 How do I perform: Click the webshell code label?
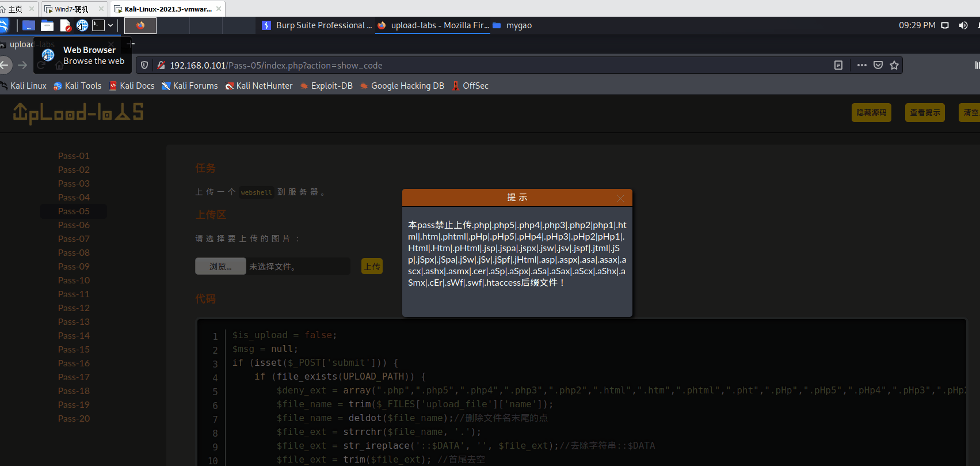coord(256,192)
